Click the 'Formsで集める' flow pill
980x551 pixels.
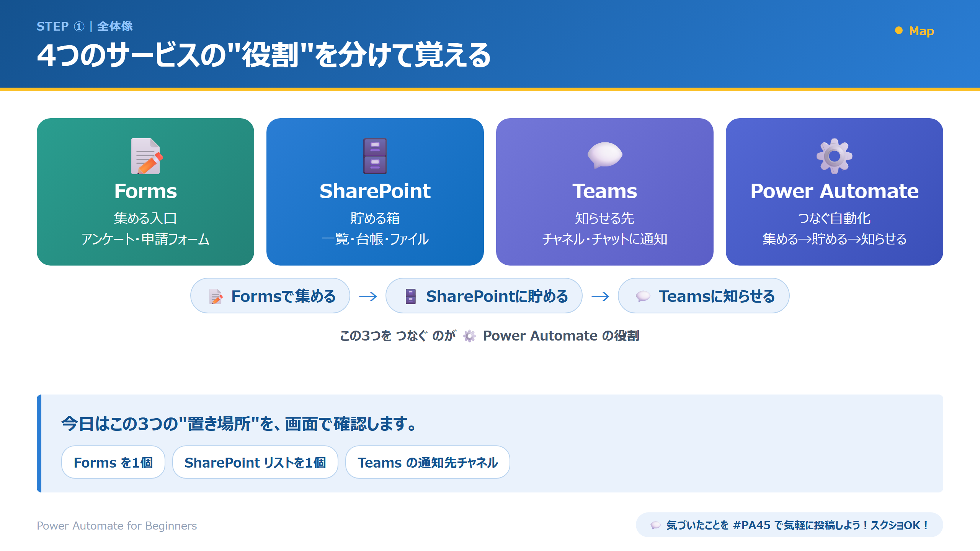(270, 296)
